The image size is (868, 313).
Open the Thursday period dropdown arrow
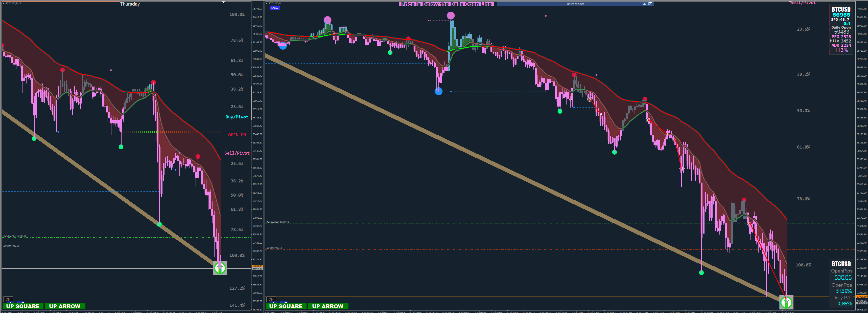(223, 2)
